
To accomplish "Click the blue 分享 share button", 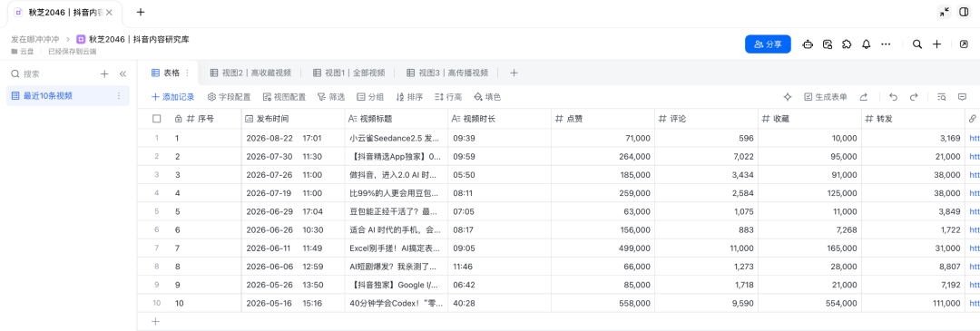I will [x=768, y=44].
